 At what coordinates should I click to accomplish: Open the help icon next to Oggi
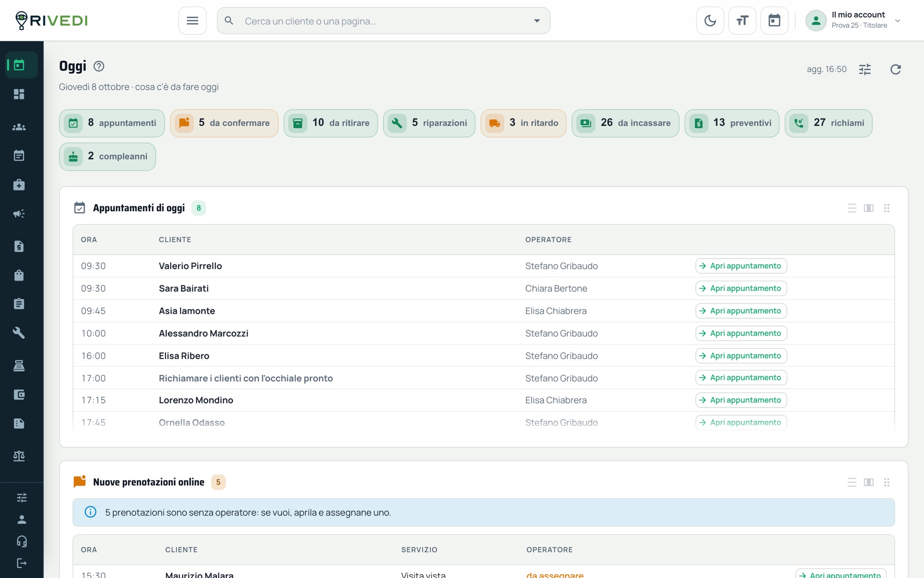tap(99, 66)
